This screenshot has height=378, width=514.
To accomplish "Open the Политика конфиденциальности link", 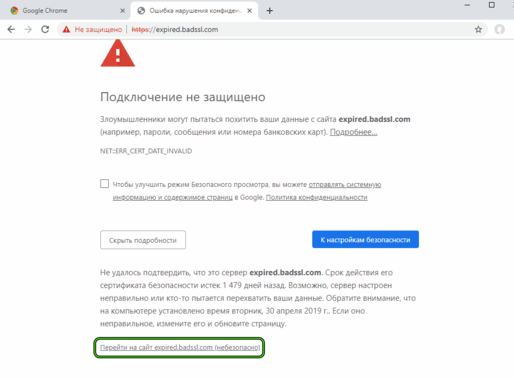I will 316,197.
